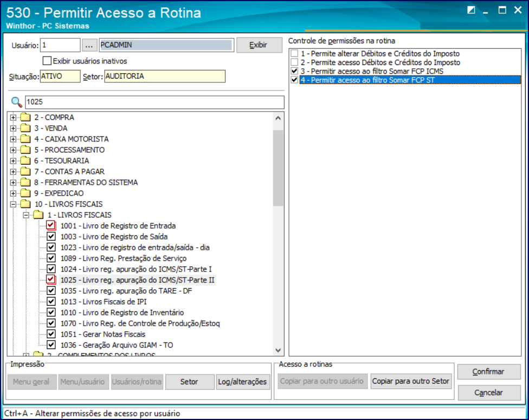Open Log/alterações

coord(243,382)
